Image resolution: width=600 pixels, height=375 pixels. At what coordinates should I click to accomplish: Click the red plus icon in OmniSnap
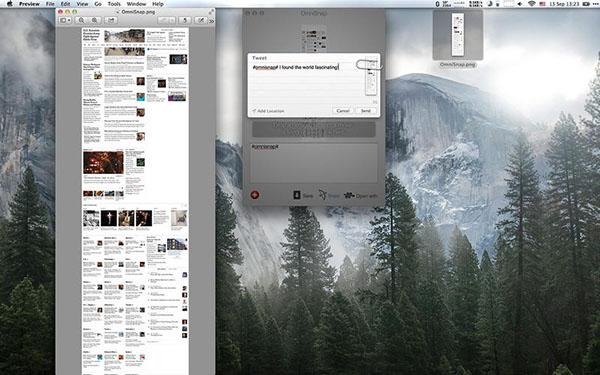tap(255, 195)
